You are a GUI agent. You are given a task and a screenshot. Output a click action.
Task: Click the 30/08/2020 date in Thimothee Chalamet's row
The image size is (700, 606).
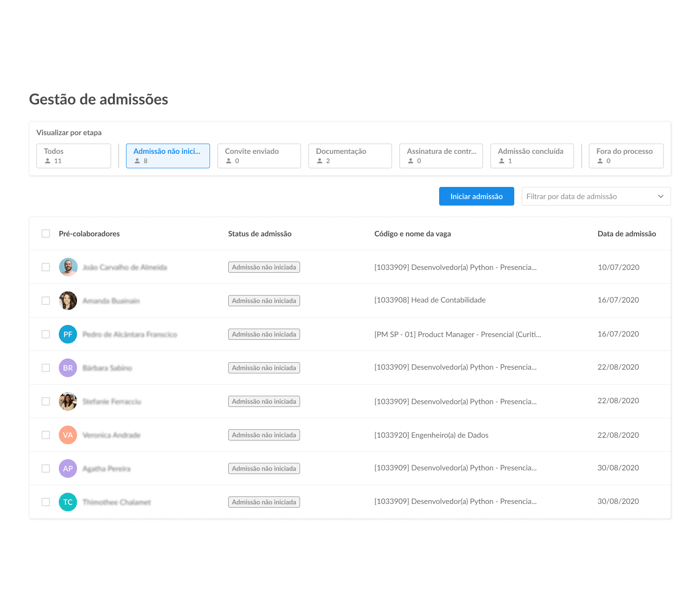pyautogui.click(x=618, y=501)
